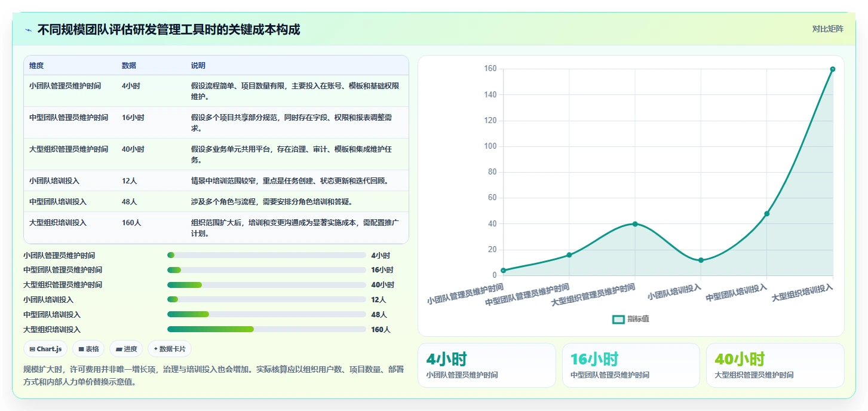868x411 pixels.
Task: Click the 指标值 legend color box
Action: (x=618, y=320)
